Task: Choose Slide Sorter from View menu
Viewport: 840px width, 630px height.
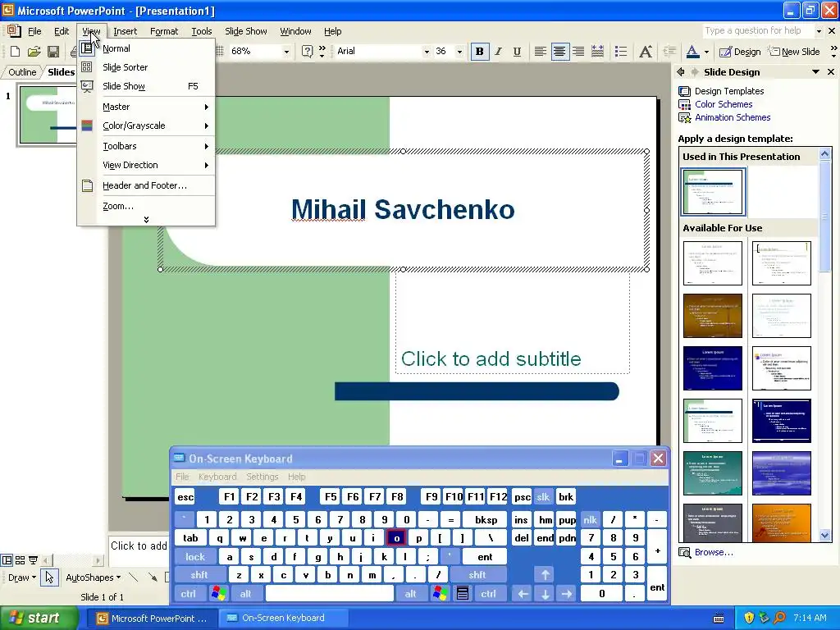Action: (146, 67)
